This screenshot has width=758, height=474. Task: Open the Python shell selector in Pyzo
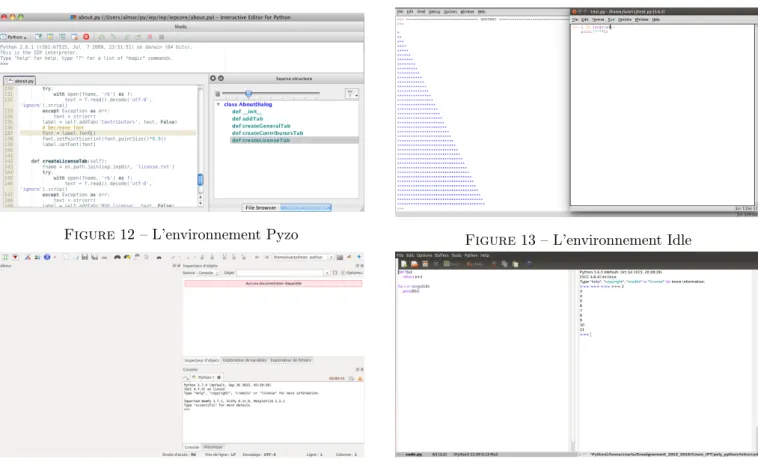click(14, 37)
